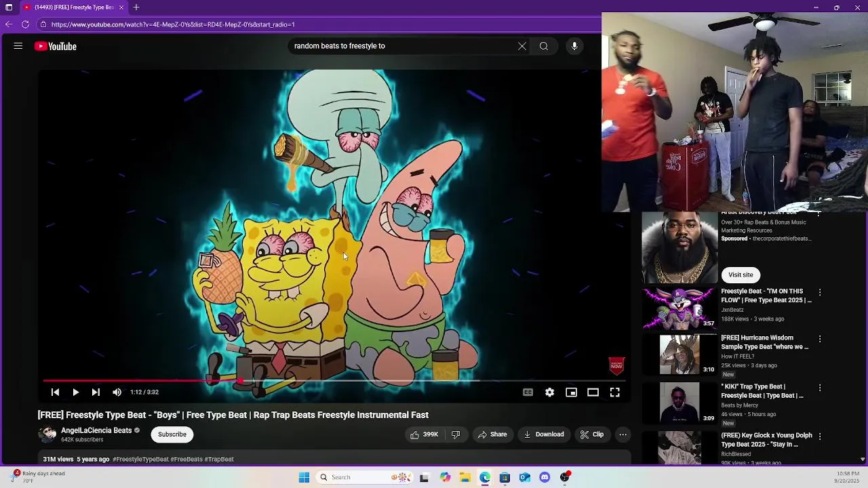The height and width of the screenshot is (488, 868).
Task: Open menu for "I'M ON THIS FLOW" video
Action: point(820,292)
